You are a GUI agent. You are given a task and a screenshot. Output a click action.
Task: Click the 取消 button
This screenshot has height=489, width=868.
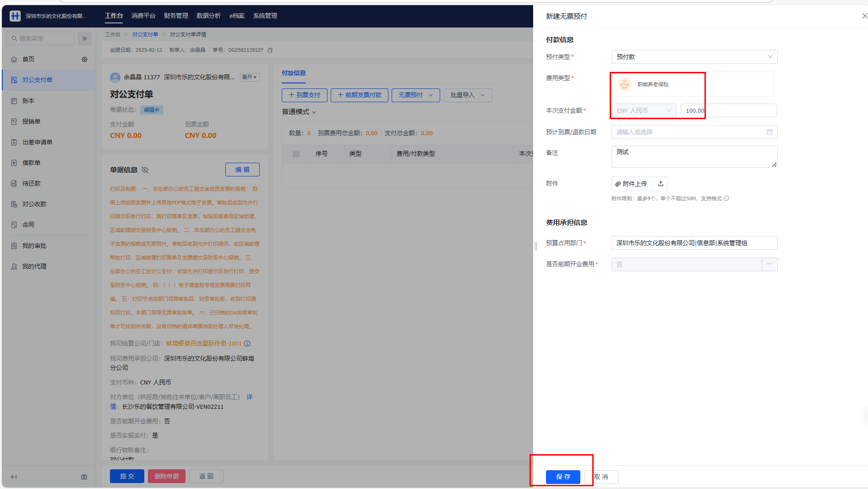click(601, 477)
